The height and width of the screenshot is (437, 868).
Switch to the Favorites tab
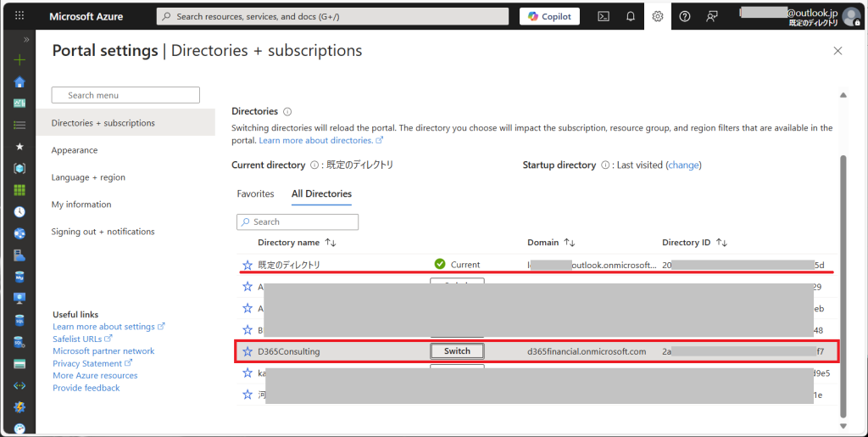tap(255, 193)
